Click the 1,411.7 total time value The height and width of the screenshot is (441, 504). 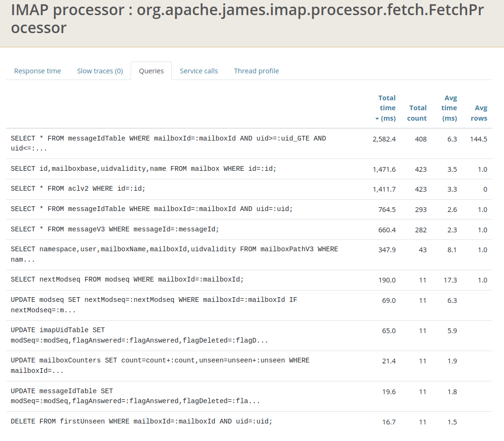click(384, 189)
